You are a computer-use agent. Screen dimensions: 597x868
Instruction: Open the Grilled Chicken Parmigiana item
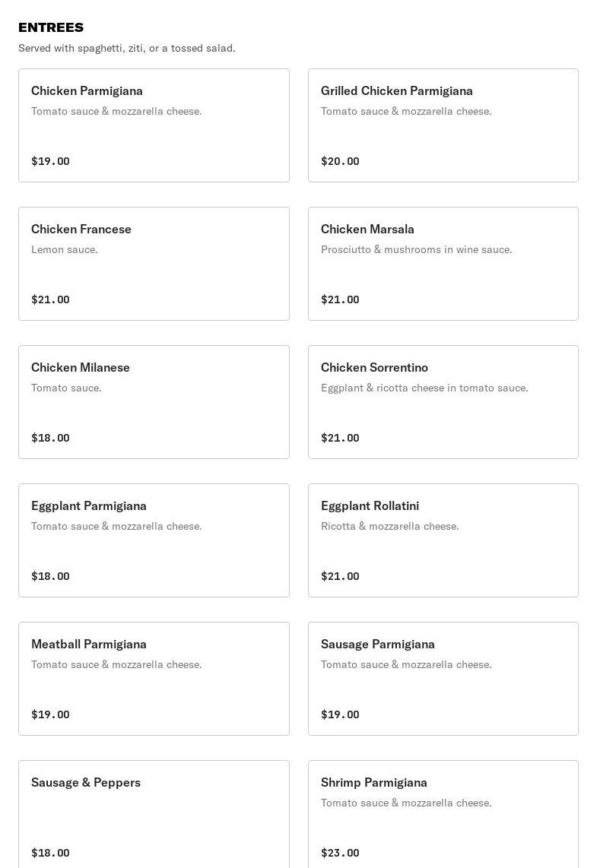(x=443, y=125)
